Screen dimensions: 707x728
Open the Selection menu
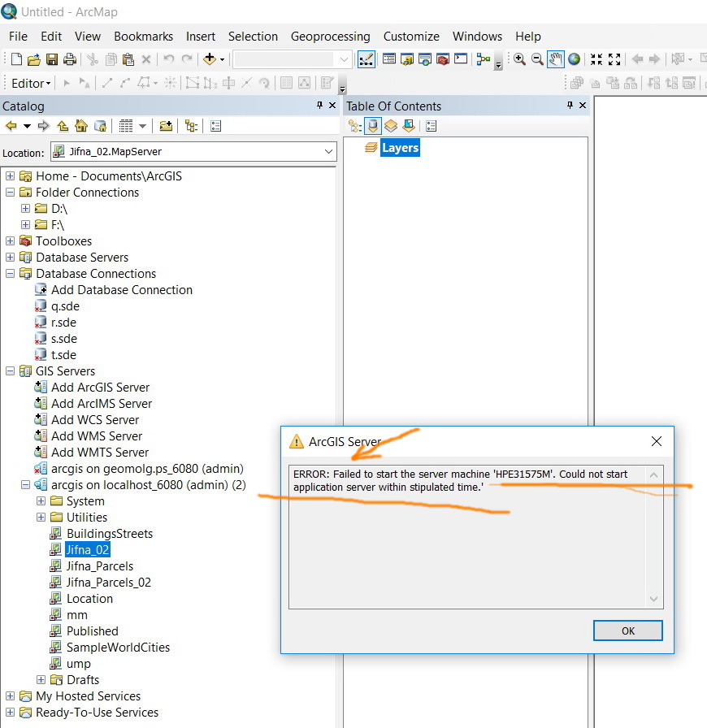click(x=254, y=37)
